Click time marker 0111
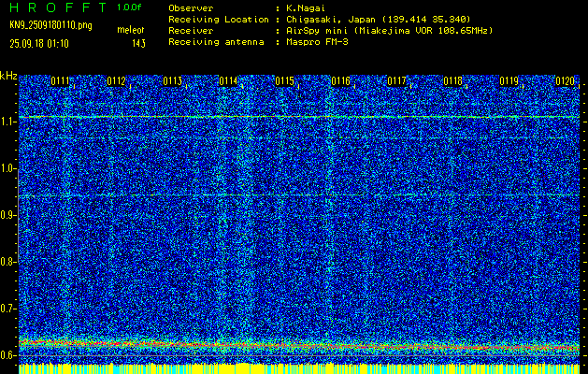This screenshot has width=588, height=374. [x=60, y=81]
